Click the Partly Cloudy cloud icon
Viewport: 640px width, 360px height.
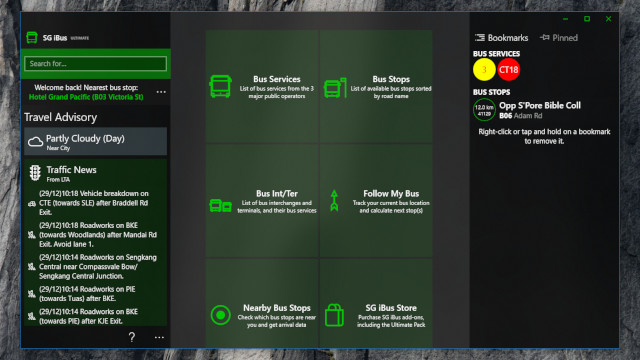(36, 142)
